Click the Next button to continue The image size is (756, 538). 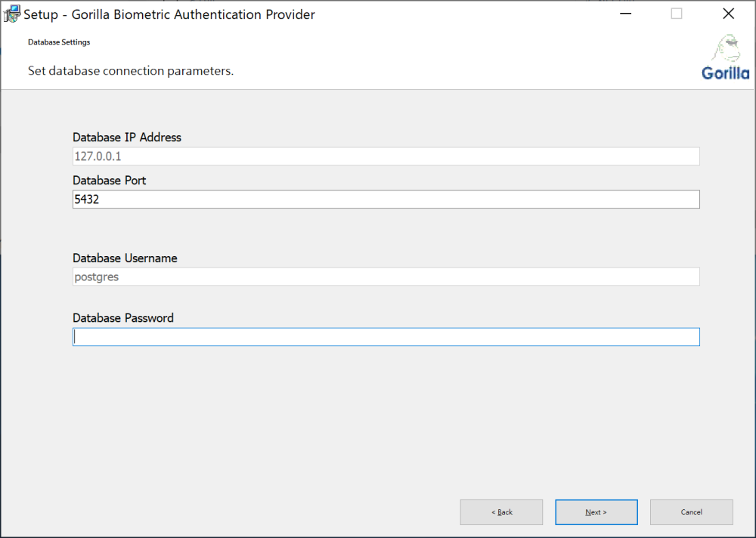click(x=596, y=512)
